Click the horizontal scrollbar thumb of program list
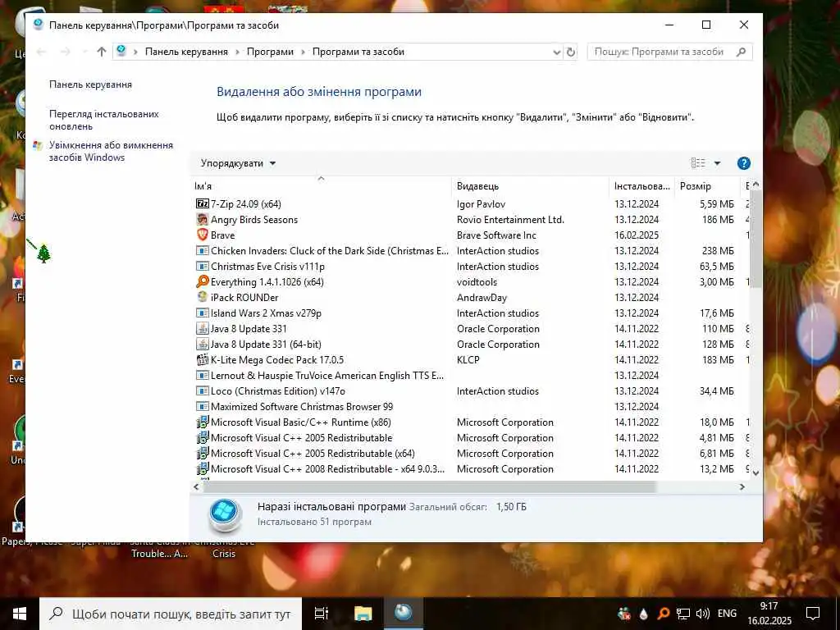This screenshot has width=840, height=630. tap(430, 487)
